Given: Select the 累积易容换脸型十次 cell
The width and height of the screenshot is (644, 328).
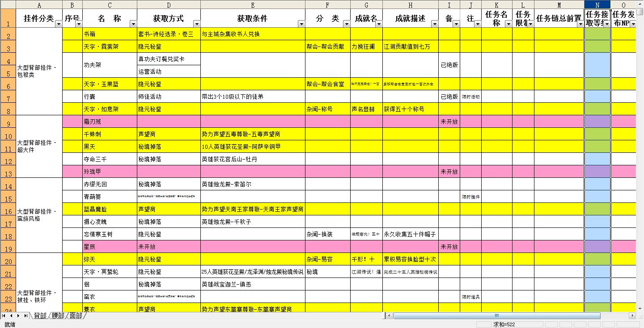Looking at the screenshot, I should (410, 259).
